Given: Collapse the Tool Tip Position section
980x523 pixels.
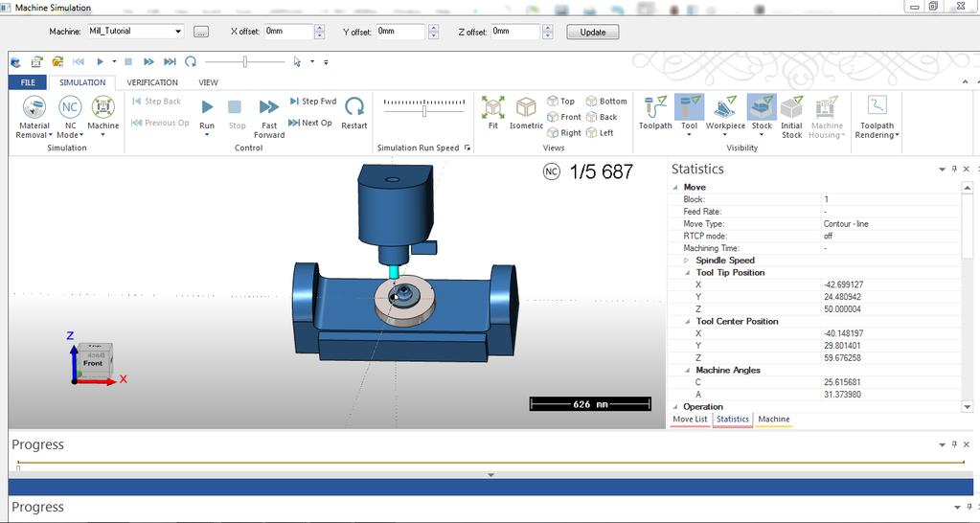Looking at the screenshot, I should 688,273.
